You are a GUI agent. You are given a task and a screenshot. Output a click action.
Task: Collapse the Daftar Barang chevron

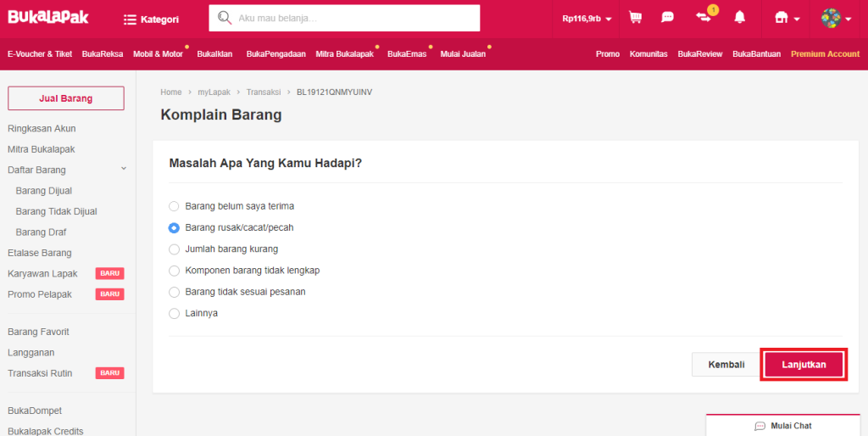coord(124,169)
